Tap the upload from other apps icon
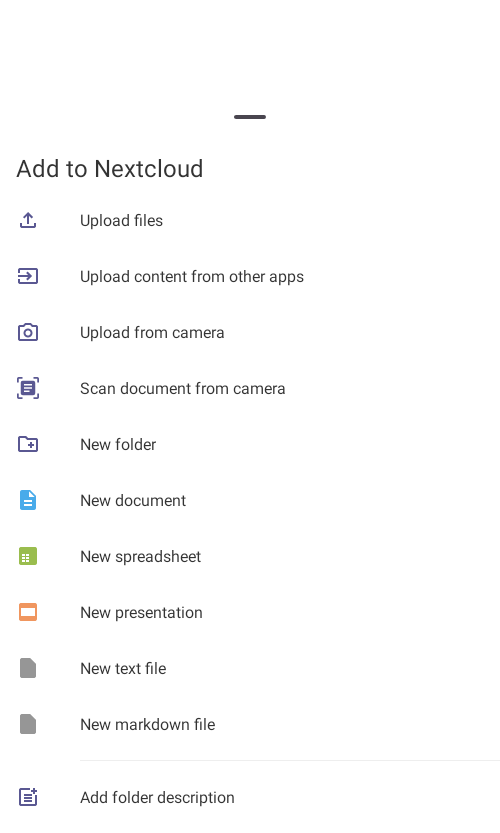500x833 pixels. (28, 276)
